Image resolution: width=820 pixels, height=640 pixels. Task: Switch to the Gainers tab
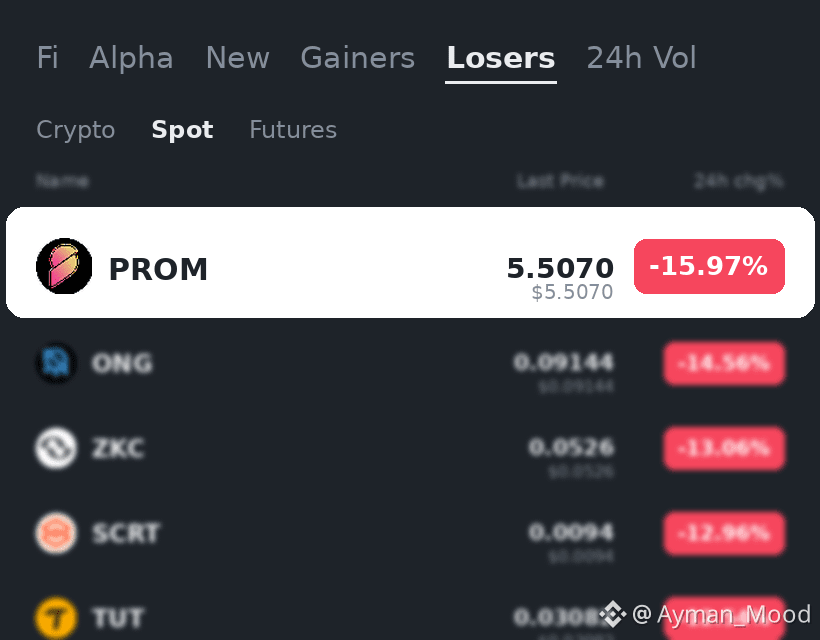point(358,58)
